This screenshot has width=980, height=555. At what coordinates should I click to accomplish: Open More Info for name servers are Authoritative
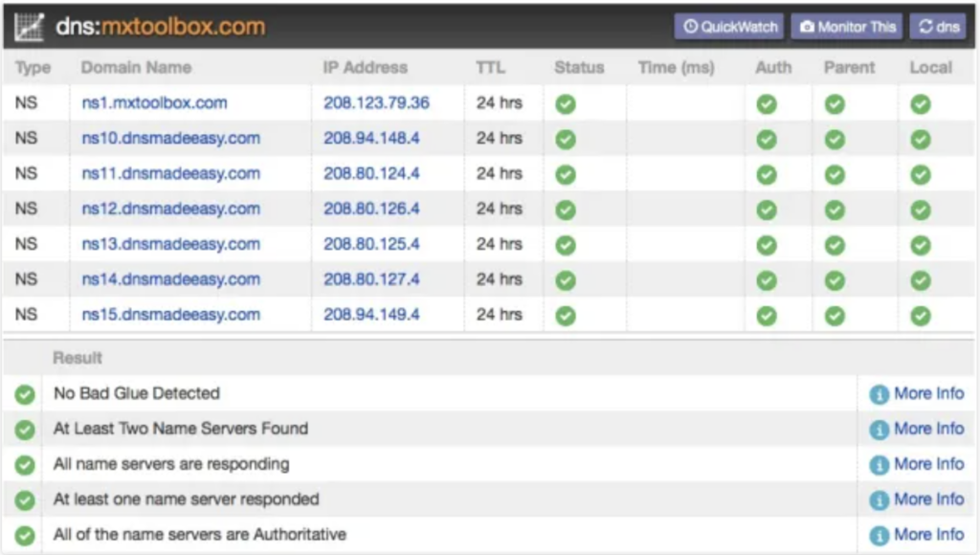(x=917, y=535)
